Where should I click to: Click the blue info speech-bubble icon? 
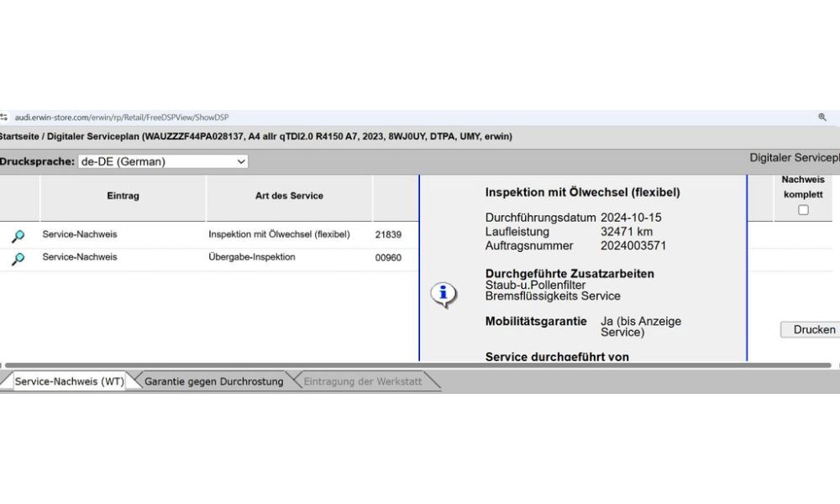[444, 295]
